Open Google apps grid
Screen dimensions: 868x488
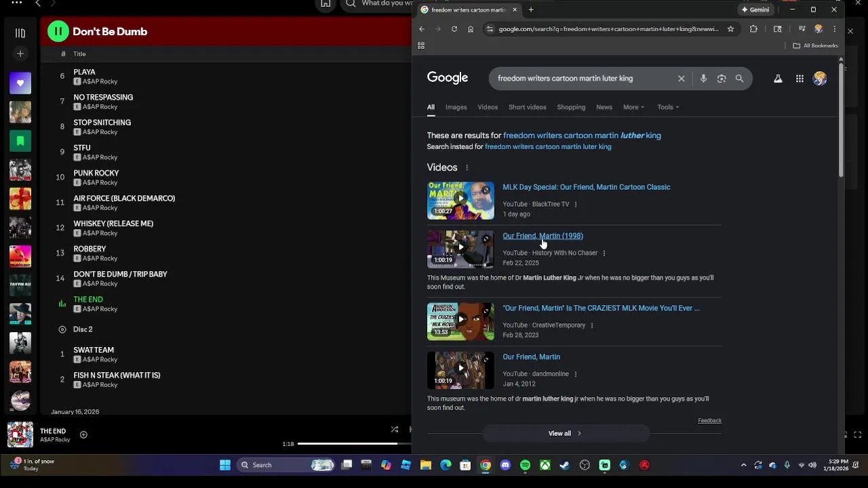tap(800, 79)
